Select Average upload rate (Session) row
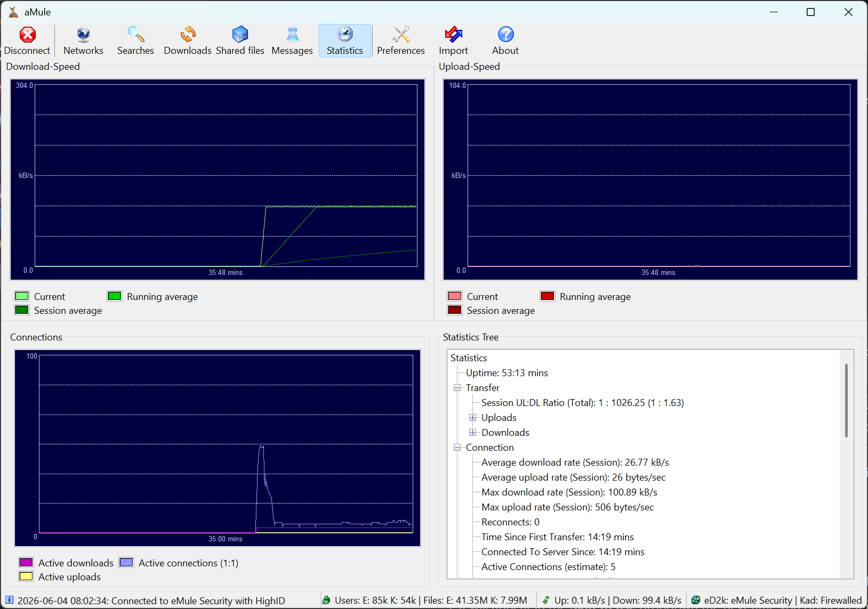868x609 pixels. pos(573,477)
